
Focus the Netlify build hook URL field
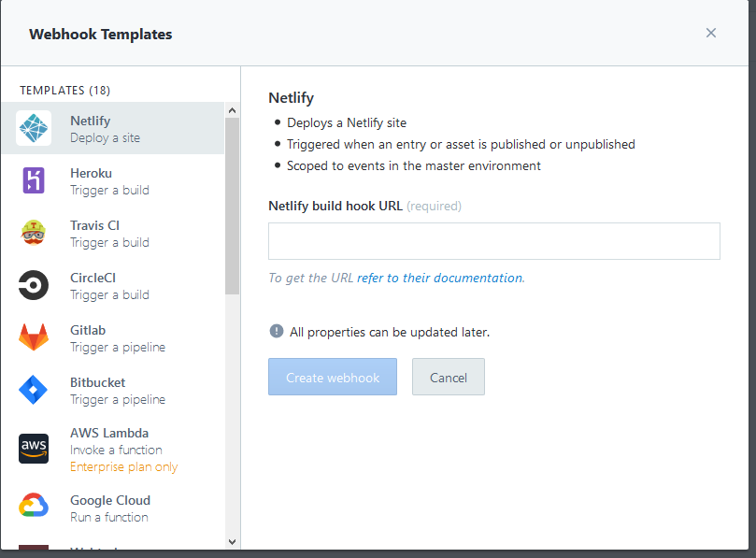(494, 241)
